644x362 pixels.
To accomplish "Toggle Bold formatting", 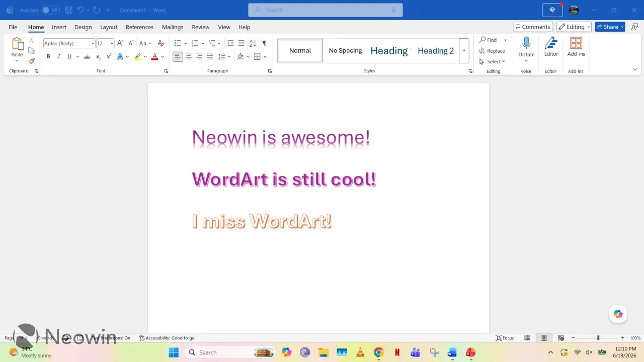I will click(x=48, y=57).
